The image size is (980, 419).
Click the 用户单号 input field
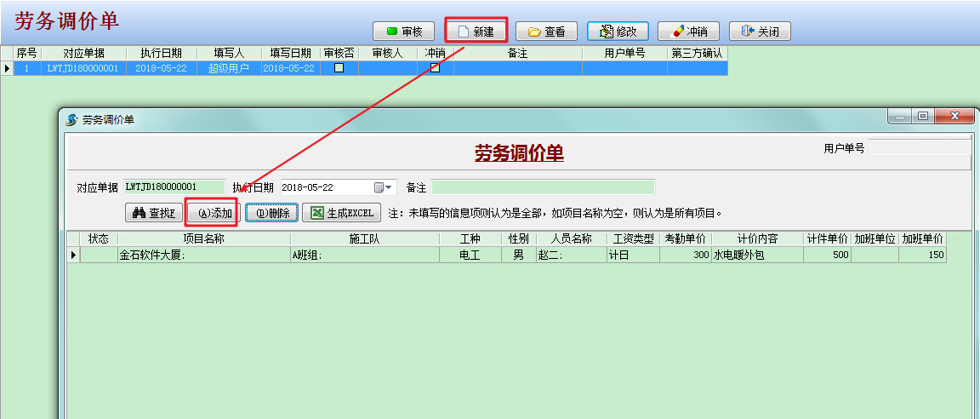coord(920,147)
